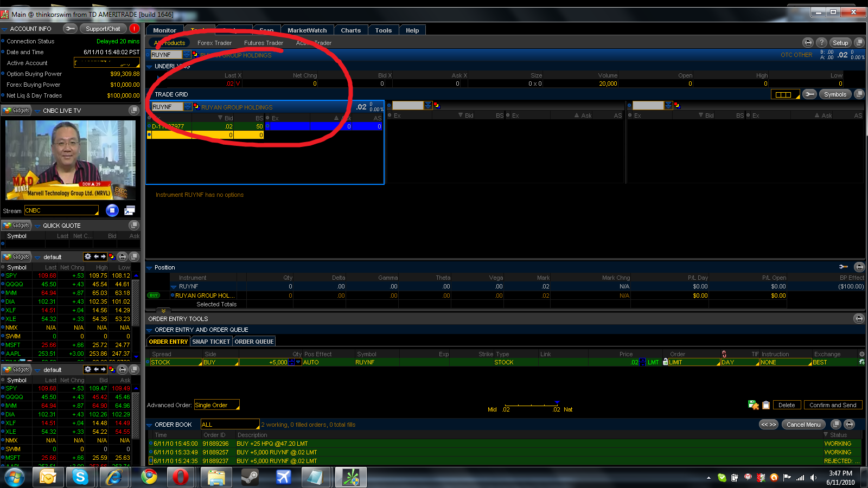Viewport: 868px width, 488px height.
Task: Stop the CNBC live stream
Action: pyautogui.click(x=112, y=210)
